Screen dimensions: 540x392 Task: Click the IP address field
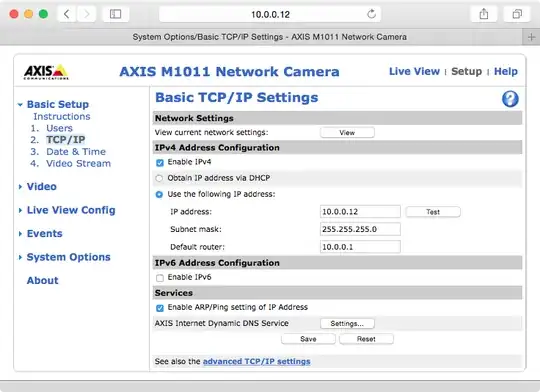point(360,212)
